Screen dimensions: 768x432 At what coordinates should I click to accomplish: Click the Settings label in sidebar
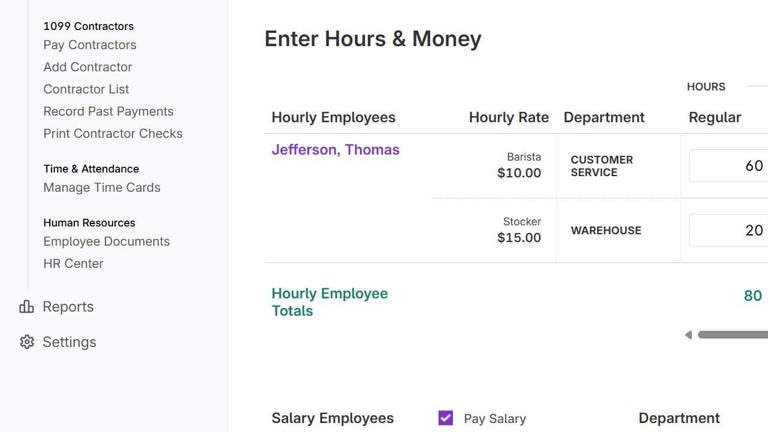tap(70, 342)
